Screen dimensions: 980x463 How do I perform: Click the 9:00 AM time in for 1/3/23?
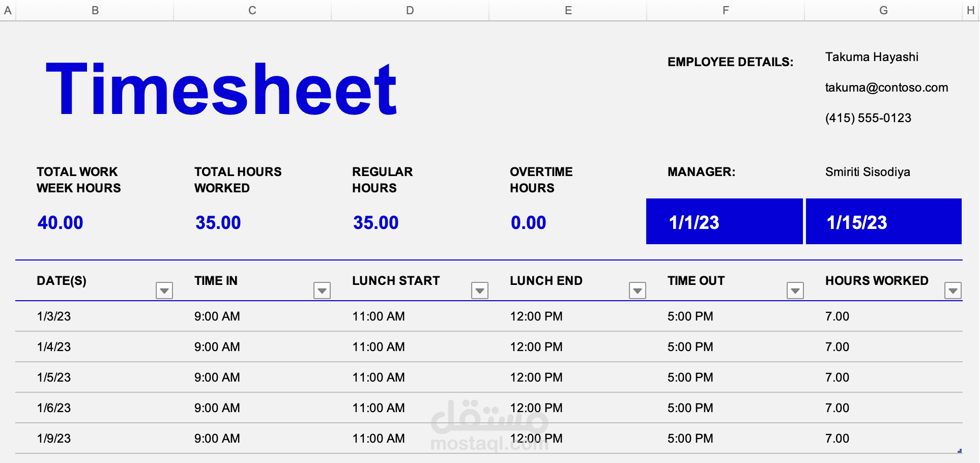pos(217,316)
